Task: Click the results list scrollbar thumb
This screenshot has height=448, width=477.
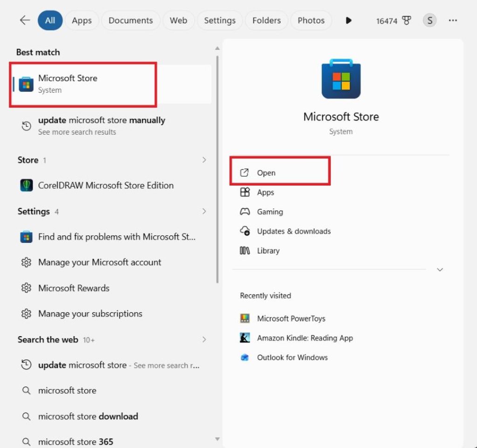Action: pos(217,169)
